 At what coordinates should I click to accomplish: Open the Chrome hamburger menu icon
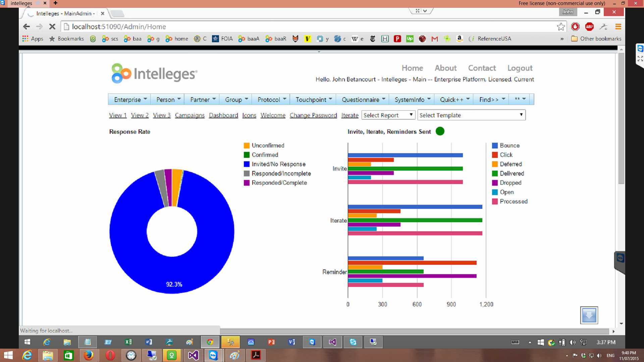click(618, 27)
